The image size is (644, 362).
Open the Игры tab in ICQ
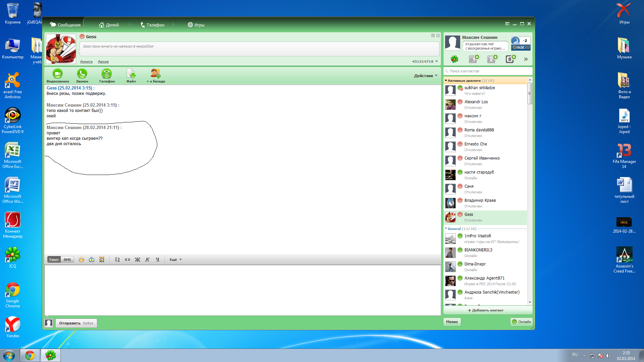[196, 25]
